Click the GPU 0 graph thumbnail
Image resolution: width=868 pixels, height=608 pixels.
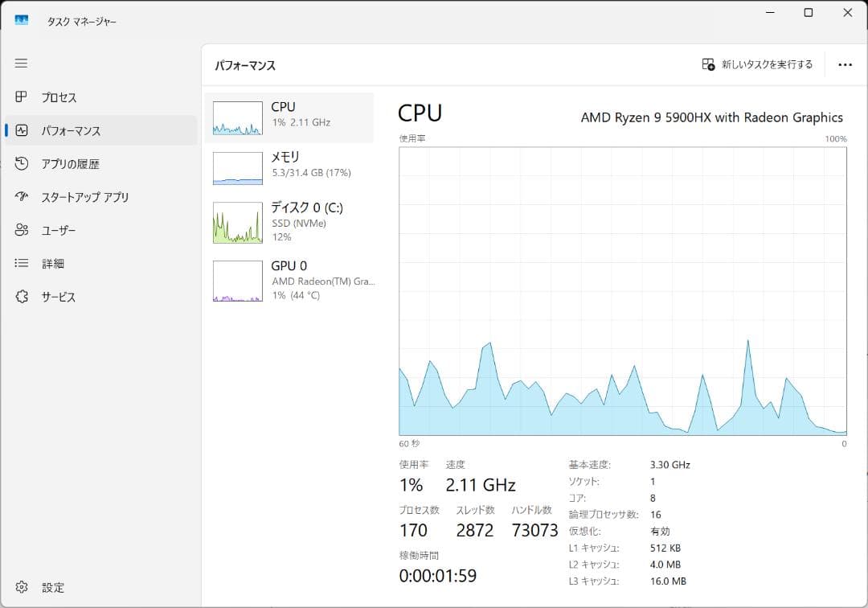pyautogui.click(x=238, y=281)
